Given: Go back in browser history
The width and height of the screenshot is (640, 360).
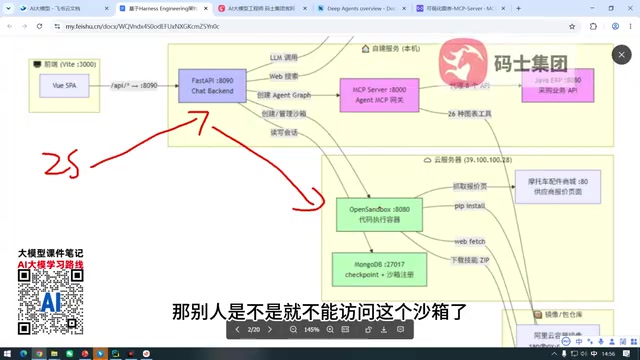Looking at the screenshot, I should coord(10,26).
